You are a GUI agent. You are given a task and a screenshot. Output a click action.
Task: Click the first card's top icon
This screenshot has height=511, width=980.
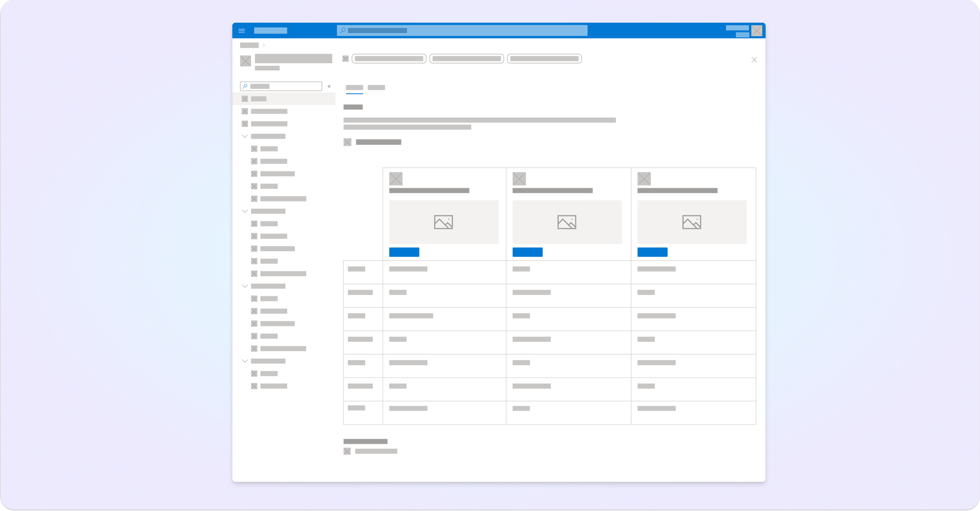tap(396, 179)
